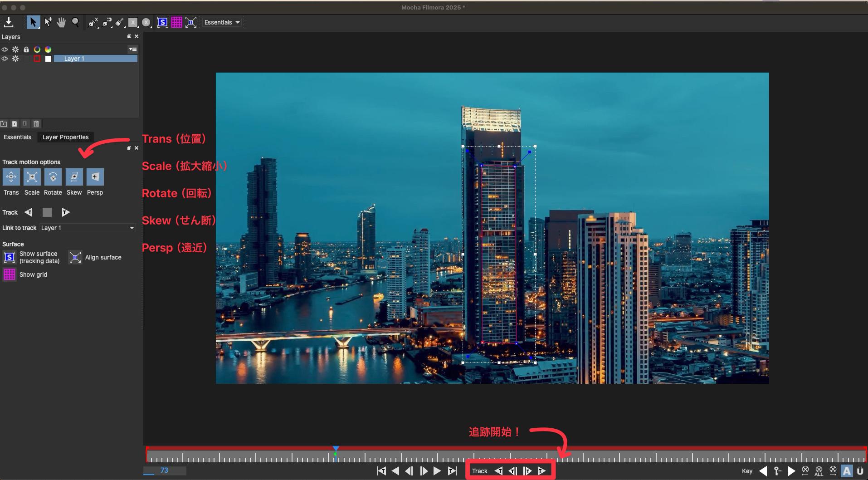
Task: Select the Add Point tool
Action: tap(48, 22)
